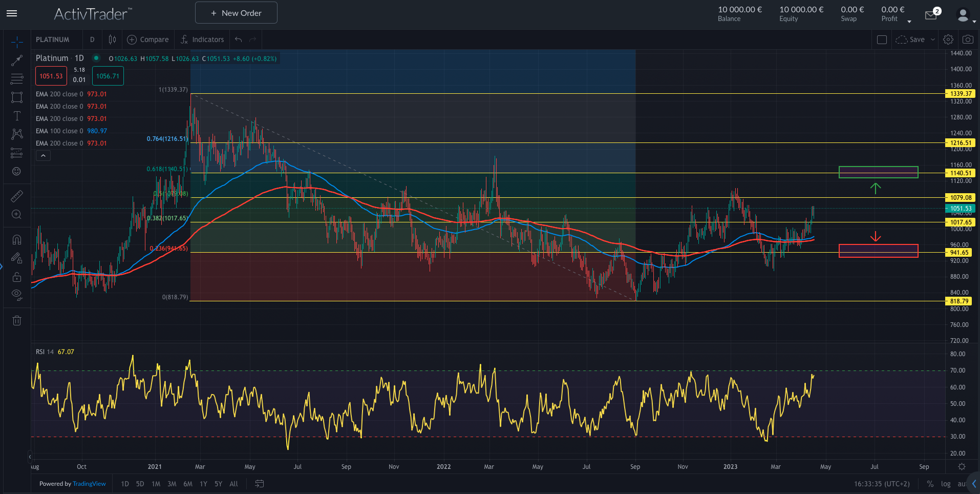Select the crosshair cursor tool
Screen dimensions: 980x494
click(17, 42)
